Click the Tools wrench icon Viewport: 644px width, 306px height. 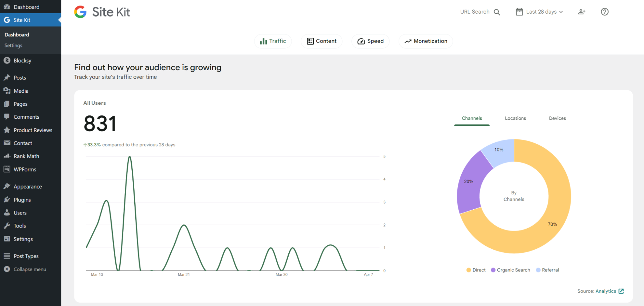coord(7,226)
